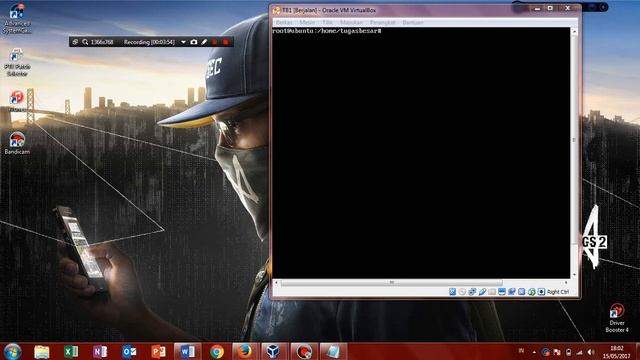Open the volume control in system tray
Image resolution: width=640 pixels, height=360 pixels.
[591, 352]
